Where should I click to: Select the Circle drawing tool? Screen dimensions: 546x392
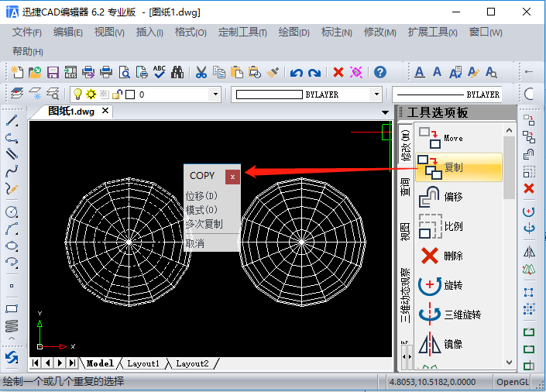pyautogui.click(x=12, y=211)
